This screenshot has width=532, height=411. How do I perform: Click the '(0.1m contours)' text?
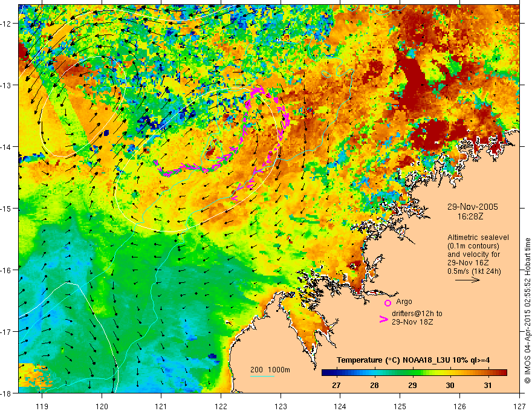point(473,246)
